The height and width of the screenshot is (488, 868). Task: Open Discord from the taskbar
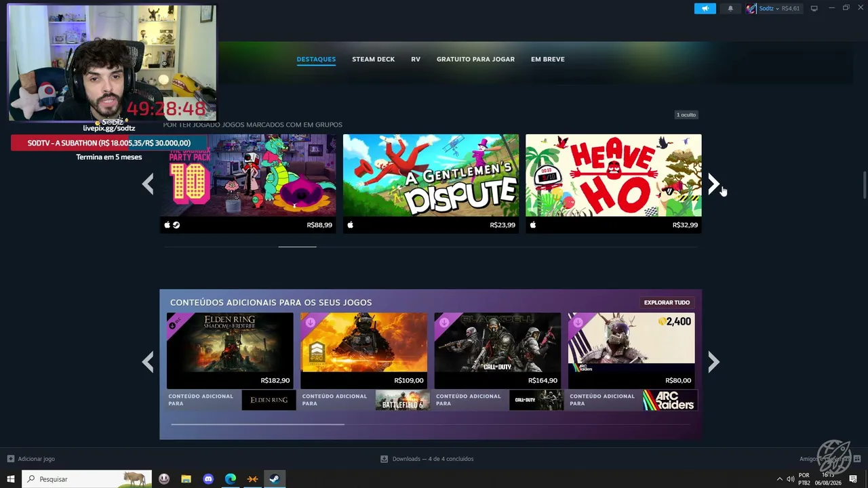(208, 479)
